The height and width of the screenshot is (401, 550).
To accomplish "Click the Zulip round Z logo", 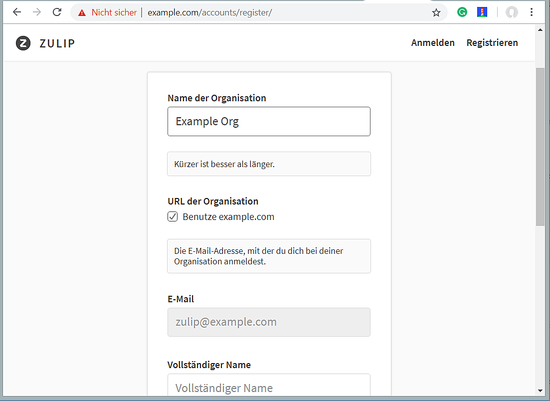I will tap(23, 43).
